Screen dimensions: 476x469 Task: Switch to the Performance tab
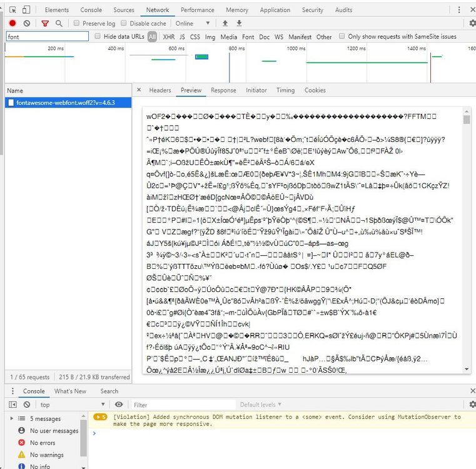point(197,10)
